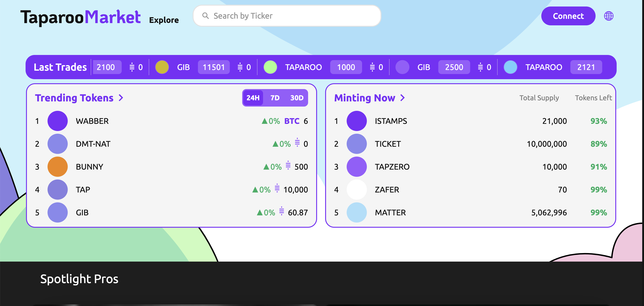Click the ISTAMPS token avatar
Viewport: 644px width, 306px height.
tap(357, 121)
